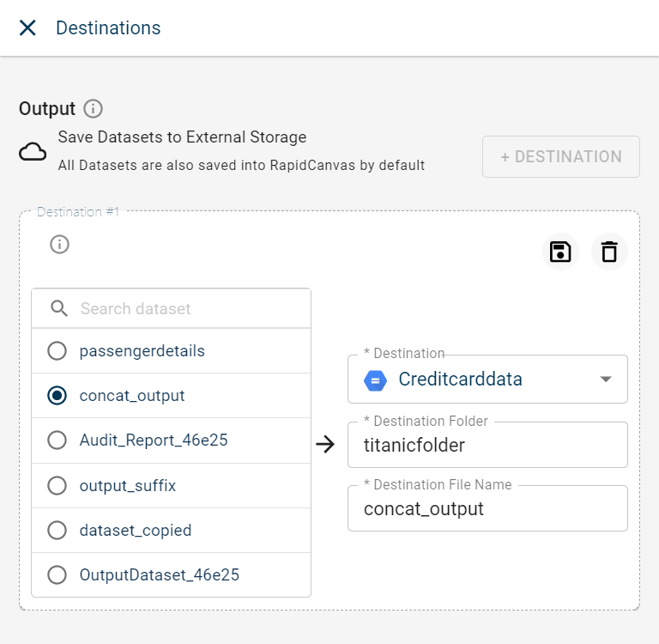The image size is (659, 644).
Task: Click the info icon next to Output
Action: click(94, 109)
